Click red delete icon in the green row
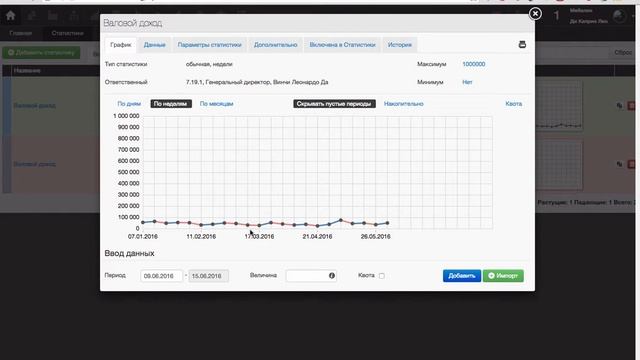 click(x=631, y=105)
